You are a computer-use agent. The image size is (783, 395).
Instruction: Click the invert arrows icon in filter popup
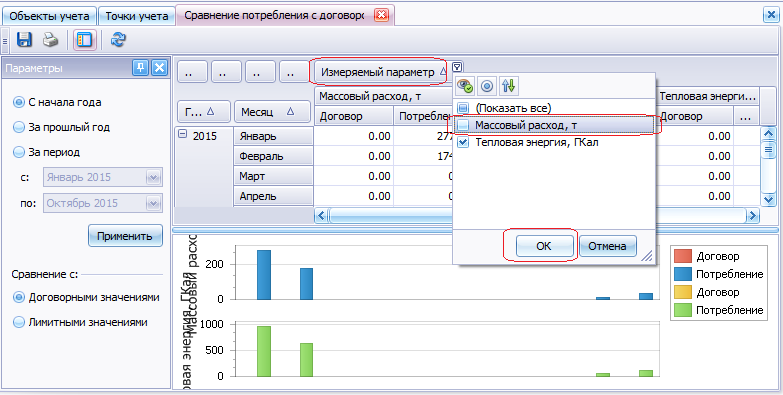point(508,86)
